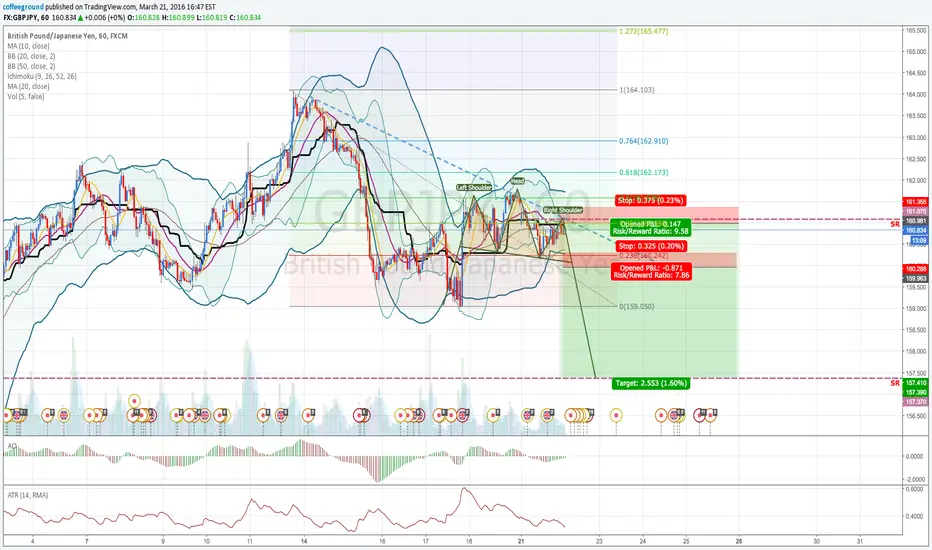Click the open value O:160.828
This screenshot has width=932, height=550.
144,17
